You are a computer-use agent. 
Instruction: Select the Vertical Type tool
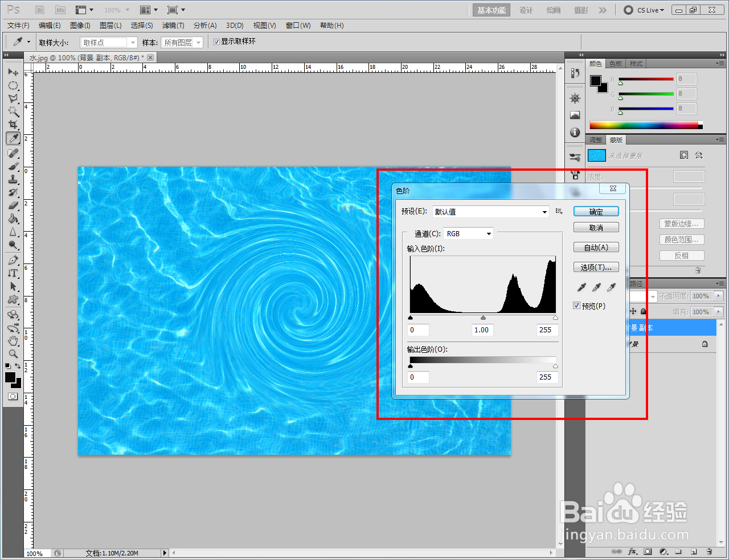pyautogui.click(x=13, y=273)
